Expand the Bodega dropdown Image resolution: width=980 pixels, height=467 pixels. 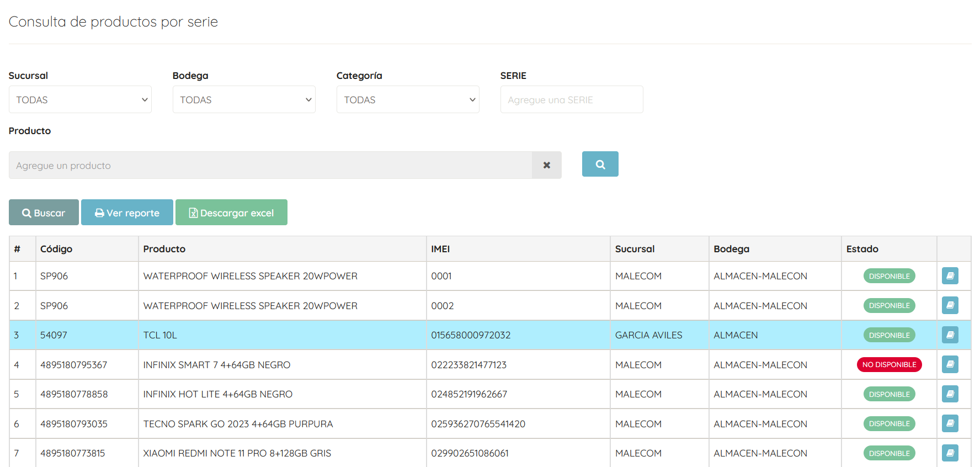tap(244, 99)
